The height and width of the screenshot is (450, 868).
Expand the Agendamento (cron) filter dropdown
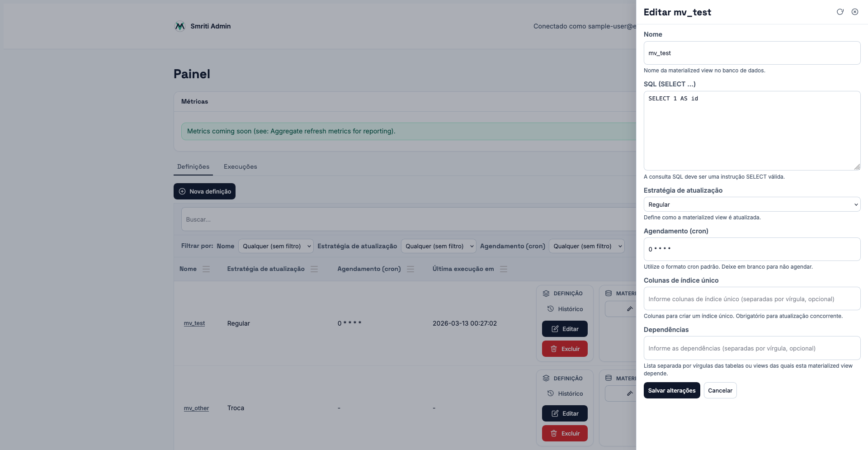[586, 246]
